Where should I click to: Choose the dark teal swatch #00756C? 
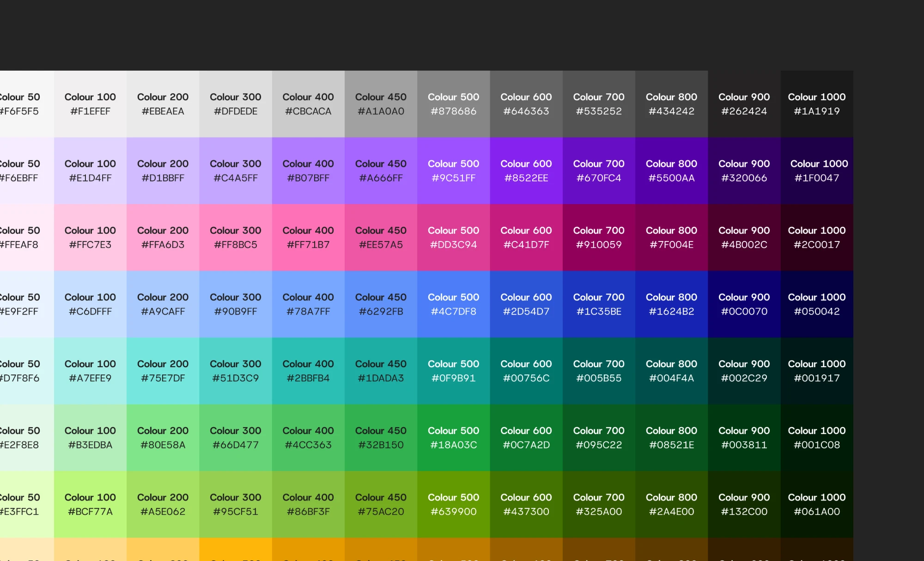pyautogui.click(x=526, y=371)
